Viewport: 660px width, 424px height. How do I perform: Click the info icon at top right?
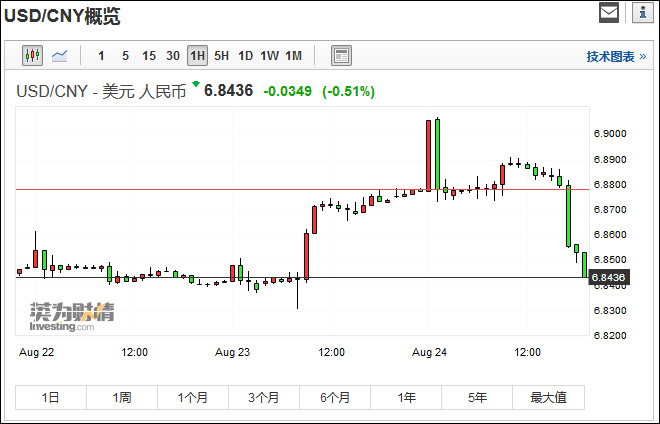tap(640, 13)
